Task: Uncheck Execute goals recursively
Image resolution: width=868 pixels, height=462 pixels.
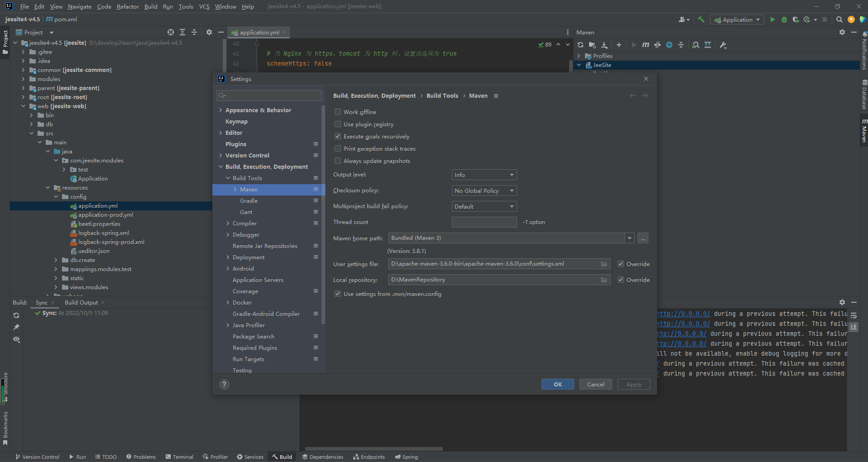Action: click(338, 136)
